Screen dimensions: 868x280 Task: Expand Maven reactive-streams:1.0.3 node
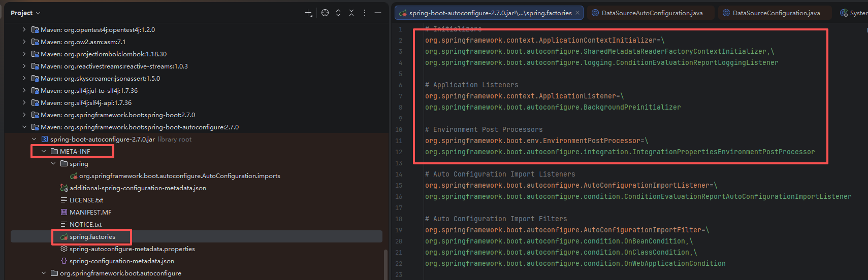24,66
